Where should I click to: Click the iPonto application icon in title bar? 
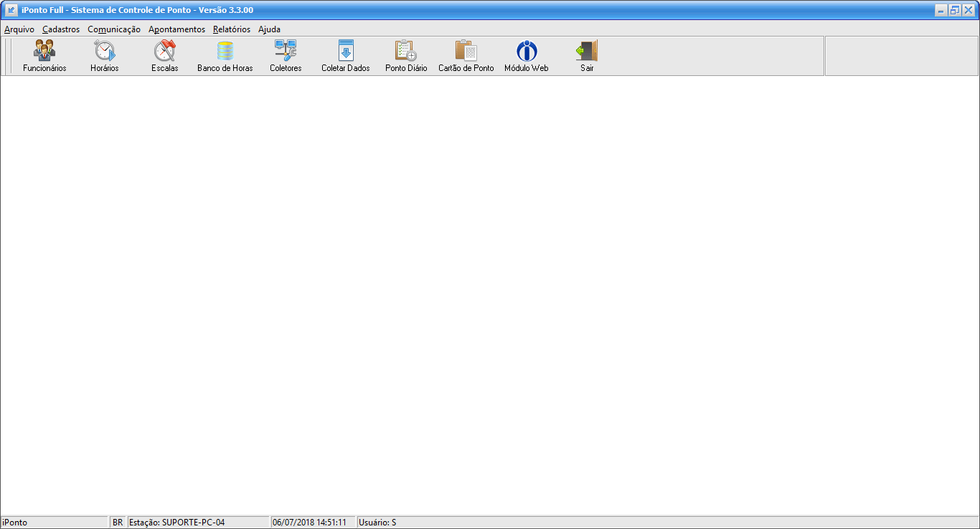tap(11, 10)
